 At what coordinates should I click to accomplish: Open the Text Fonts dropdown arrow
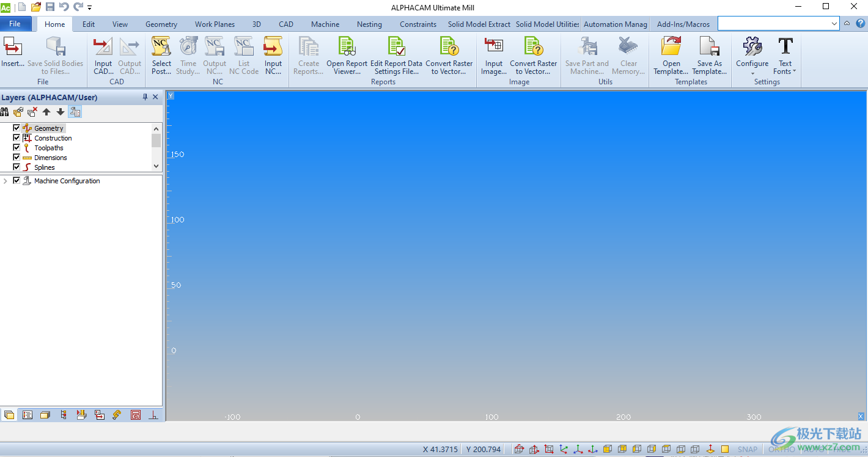794,71
